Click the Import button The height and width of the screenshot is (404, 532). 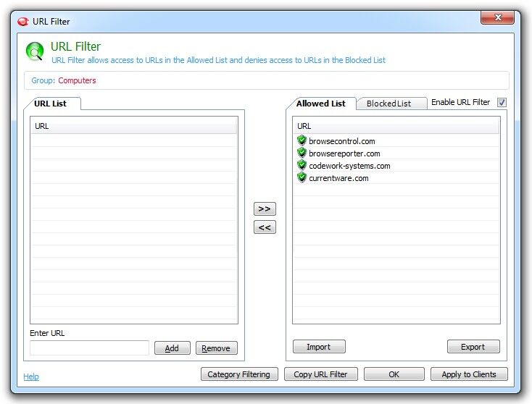pyautogui.click(x=319, y=347)
